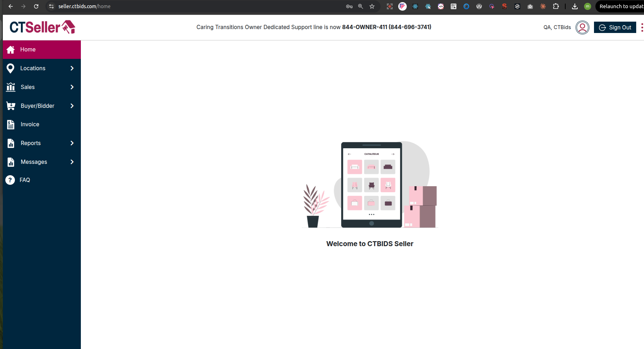Viewport: 644px width, 349px height.
Task: Click the Sign Out button
Action: [x=615, y=27]
